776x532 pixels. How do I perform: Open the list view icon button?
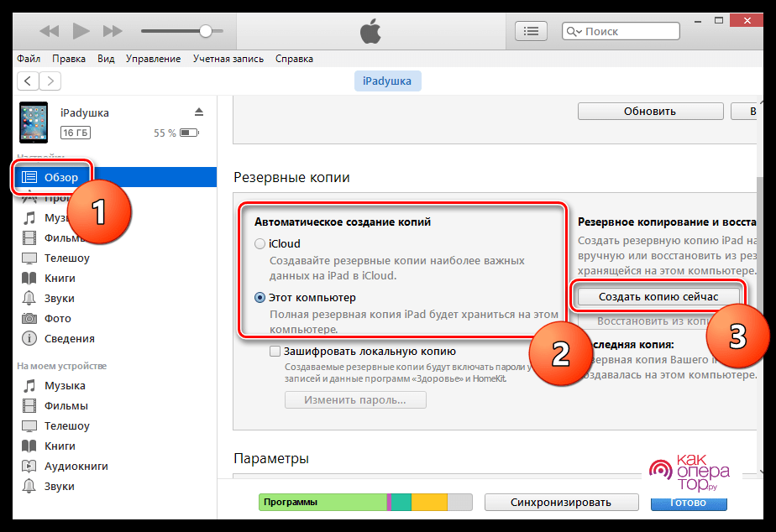click(531, 31)
